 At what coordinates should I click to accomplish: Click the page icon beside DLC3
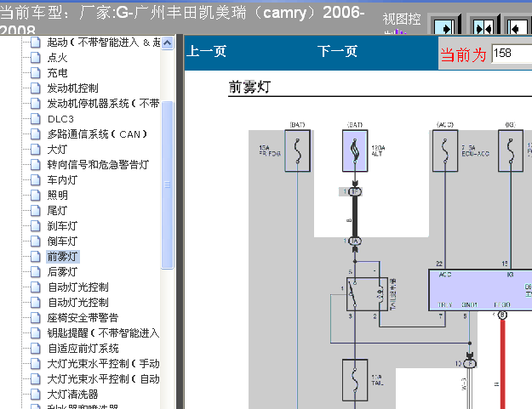point(35,119)
